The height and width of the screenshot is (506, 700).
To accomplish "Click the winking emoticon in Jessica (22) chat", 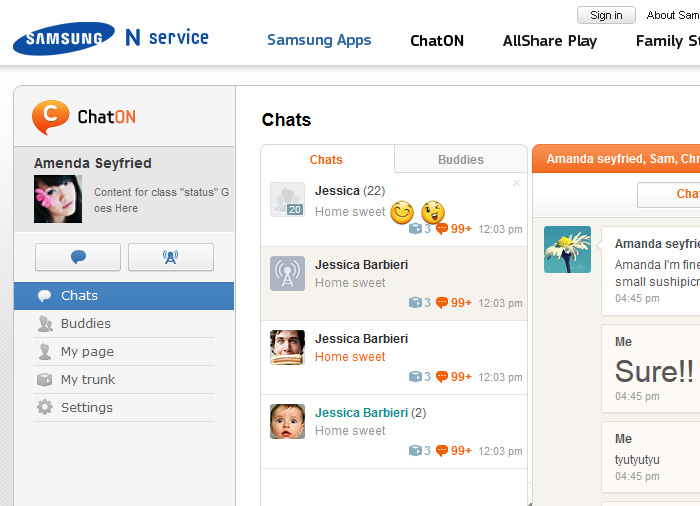I will pyautogui.click(x=433, y=212).
